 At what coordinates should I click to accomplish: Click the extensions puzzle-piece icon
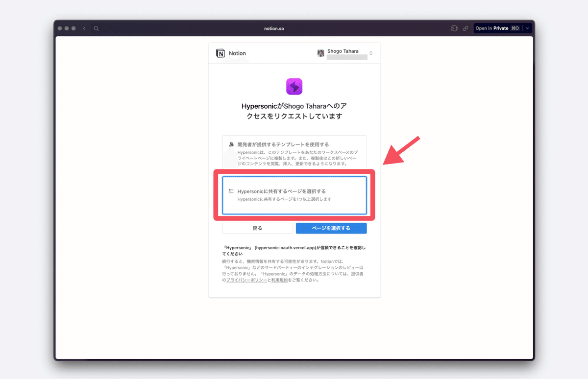click(454, 28)
